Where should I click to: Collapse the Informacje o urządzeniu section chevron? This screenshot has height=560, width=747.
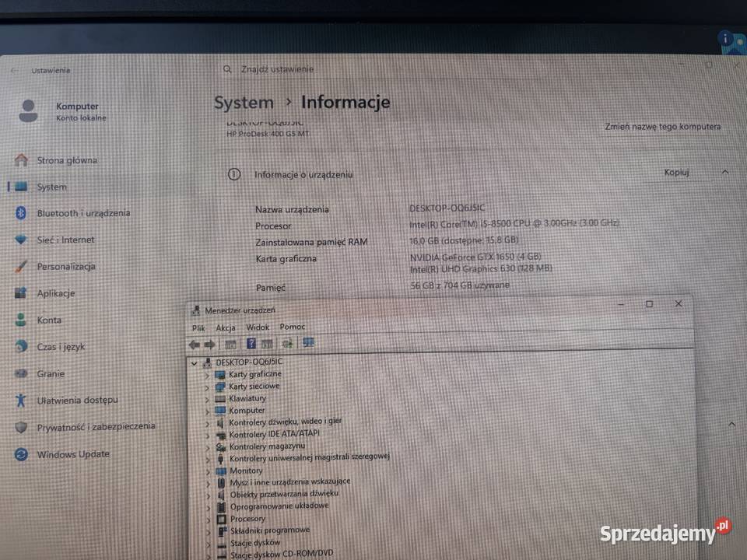pos(725,172)
